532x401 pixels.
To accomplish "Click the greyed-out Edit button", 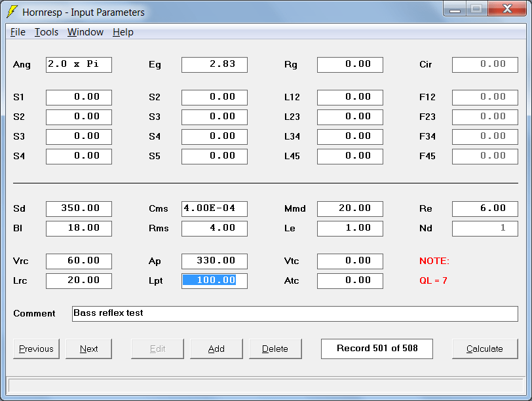I will pyautogui.click(x=157, y=349).
